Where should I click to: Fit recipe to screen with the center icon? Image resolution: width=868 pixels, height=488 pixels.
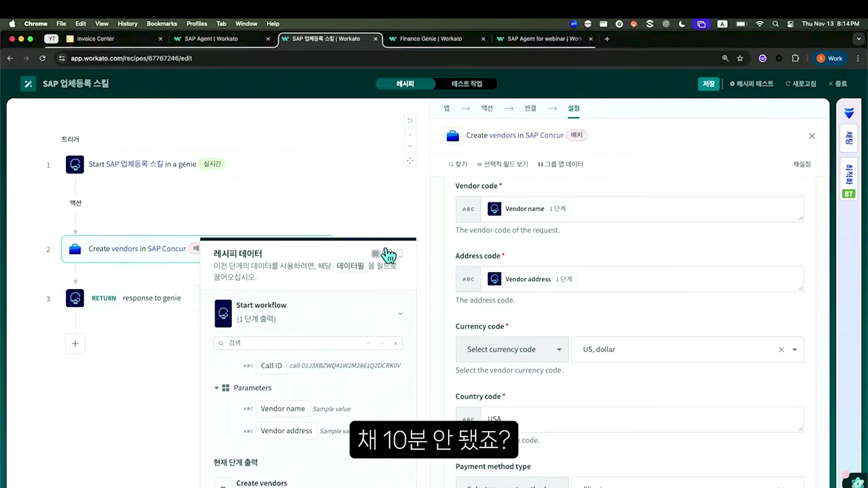(410, 161)
